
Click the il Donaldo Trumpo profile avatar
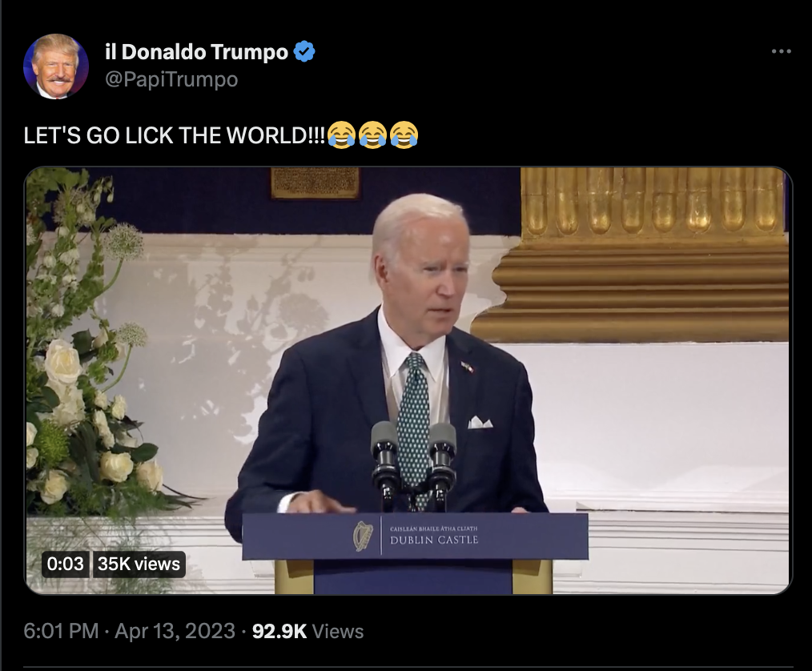click(x=56, y=66)
